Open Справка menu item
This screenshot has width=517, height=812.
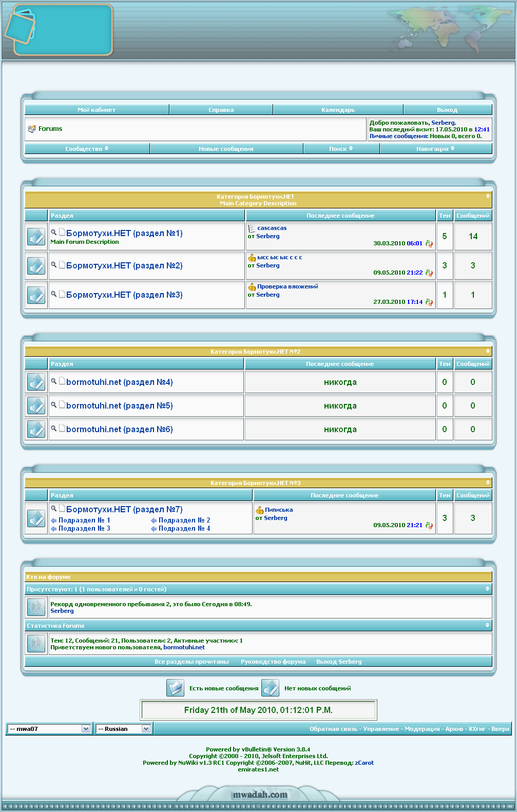pyautogui.click(x=221, y=110)
